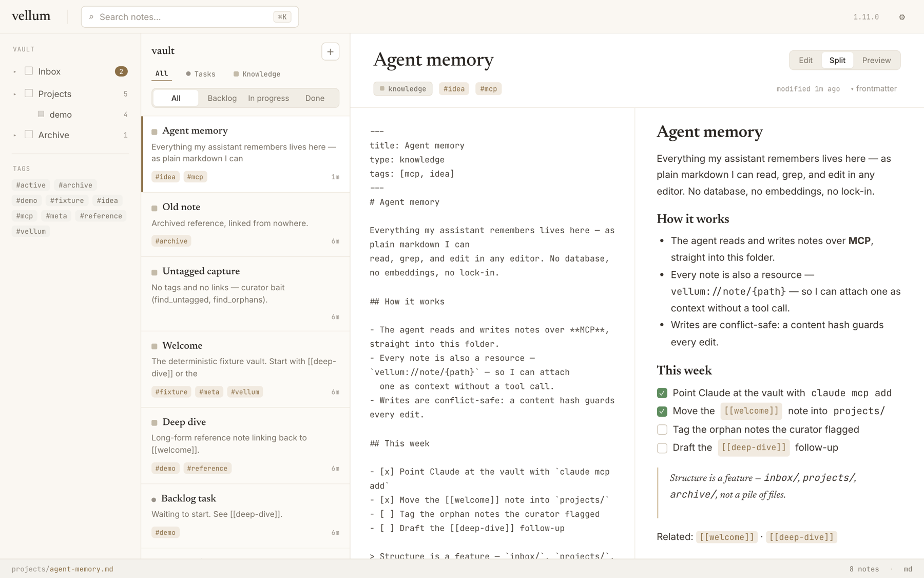The width and height of the screenshot is (924, 578).
Task: Click the Welcome note type icon
Action: click(x=155, y=346)
